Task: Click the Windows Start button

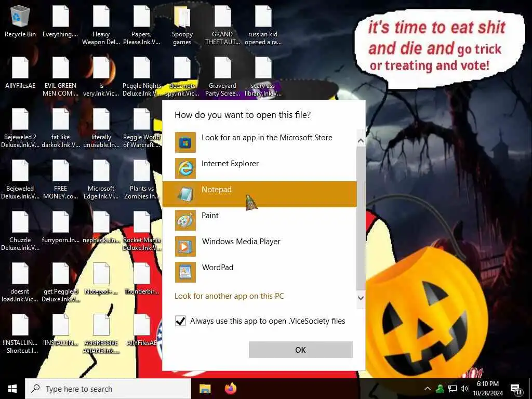Action: [x=12, y=389]
